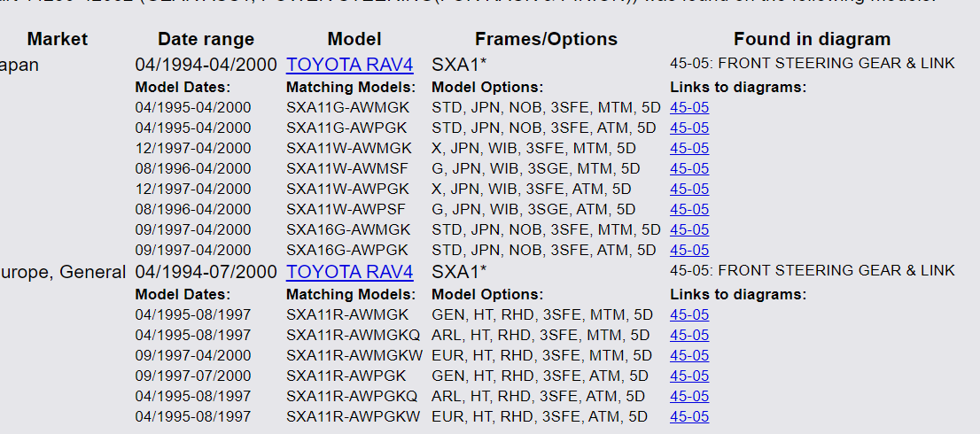Click model date 12/1997-04/2000 for SXA11W-AWMGK

[193, 148]
